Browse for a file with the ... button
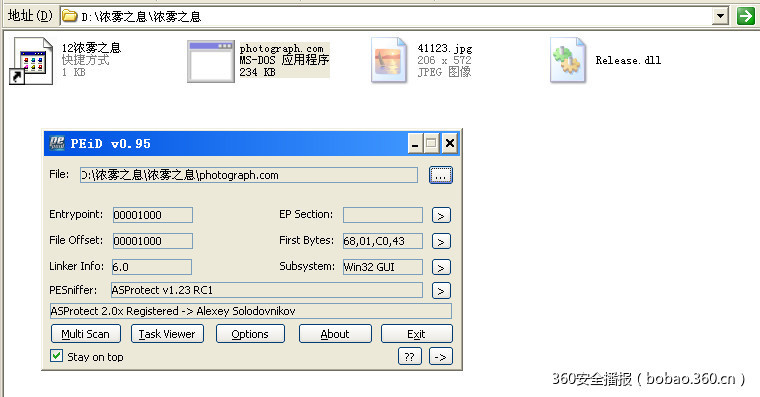The width and height of the screenshot is (760, 397). point(441,175)
